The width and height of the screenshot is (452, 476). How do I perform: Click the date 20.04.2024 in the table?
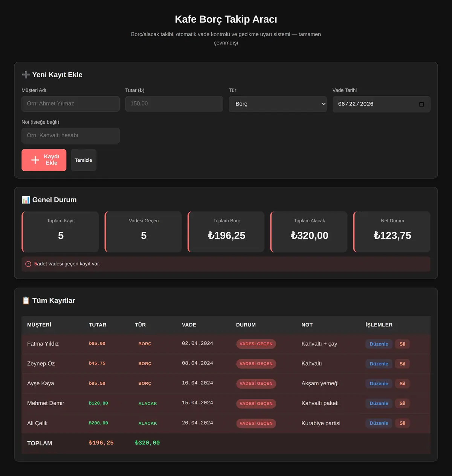pos(197,423)
